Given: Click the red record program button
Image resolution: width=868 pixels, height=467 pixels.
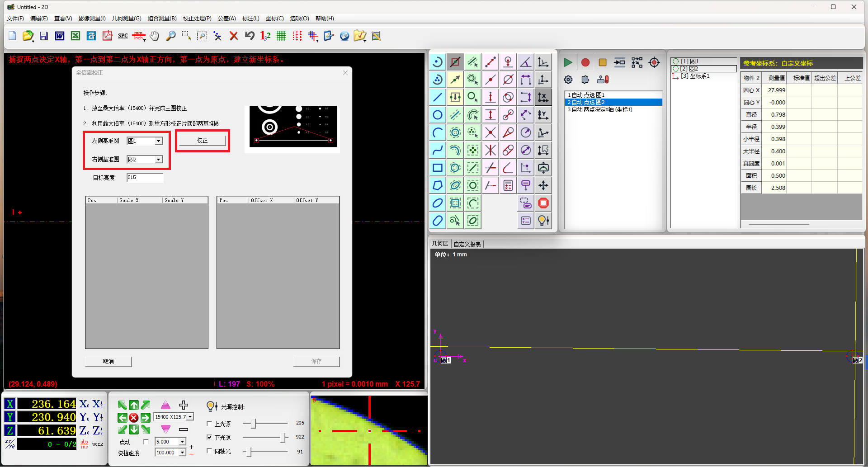Looking at the screenshot, I should tap(585, 62).
